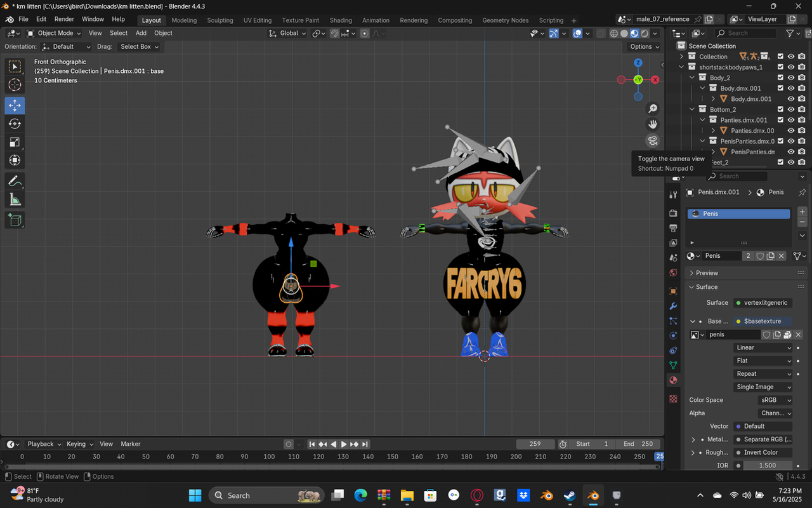Select the combined Transform tool
The image size is (812, 508).
pyautogui.click(x=15, y=161)
